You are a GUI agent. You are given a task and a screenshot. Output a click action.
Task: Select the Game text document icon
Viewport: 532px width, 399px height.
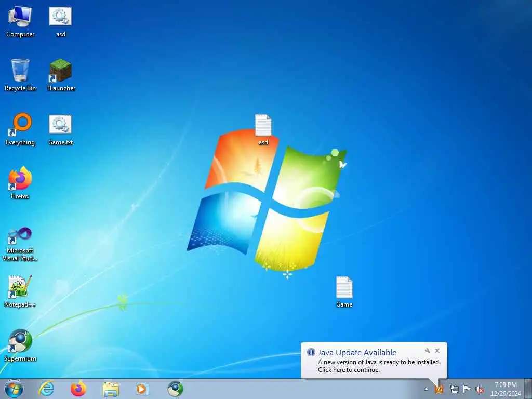click(x=344, y=292)
